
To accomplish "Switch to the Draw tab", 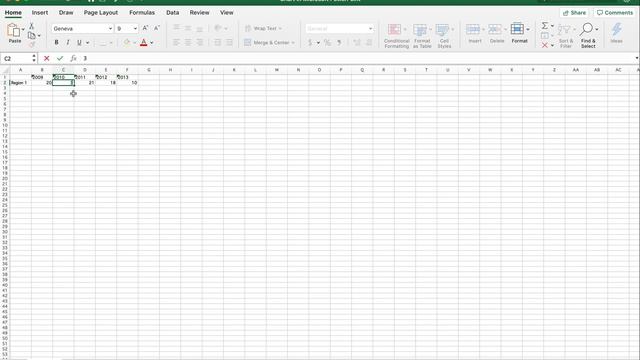I will pos(66,13).
